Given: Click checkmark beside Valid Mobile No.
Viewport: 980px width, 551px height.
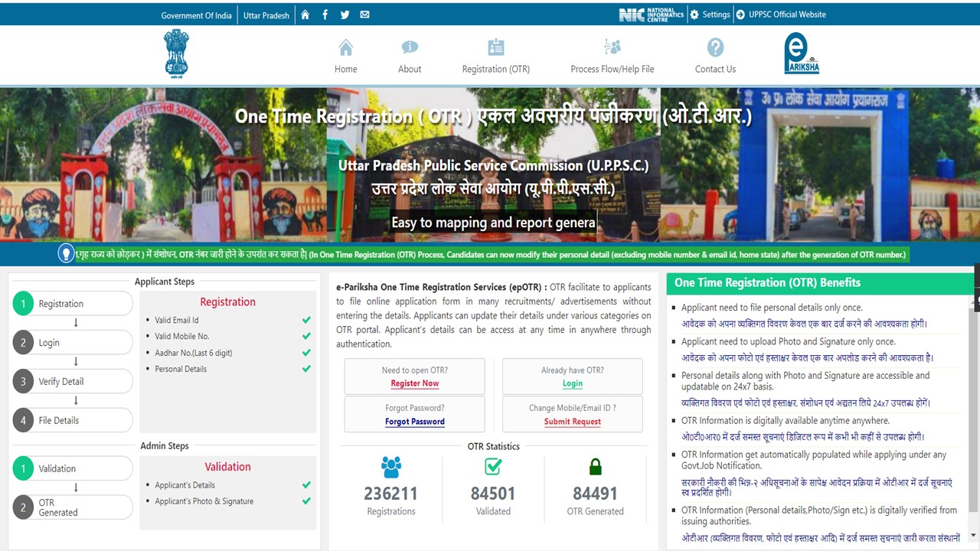Looking at the screenshot, I should pyautogui.click(x=306, y=336).
